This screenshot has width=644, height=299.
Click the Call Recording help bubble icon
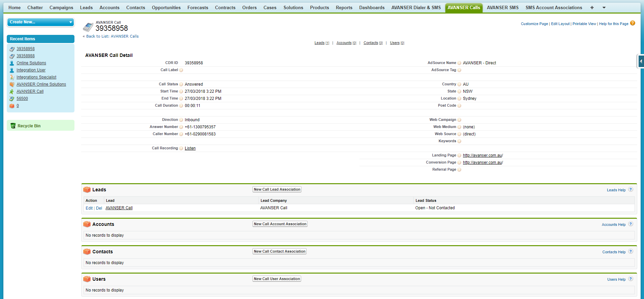pos(181,148)
